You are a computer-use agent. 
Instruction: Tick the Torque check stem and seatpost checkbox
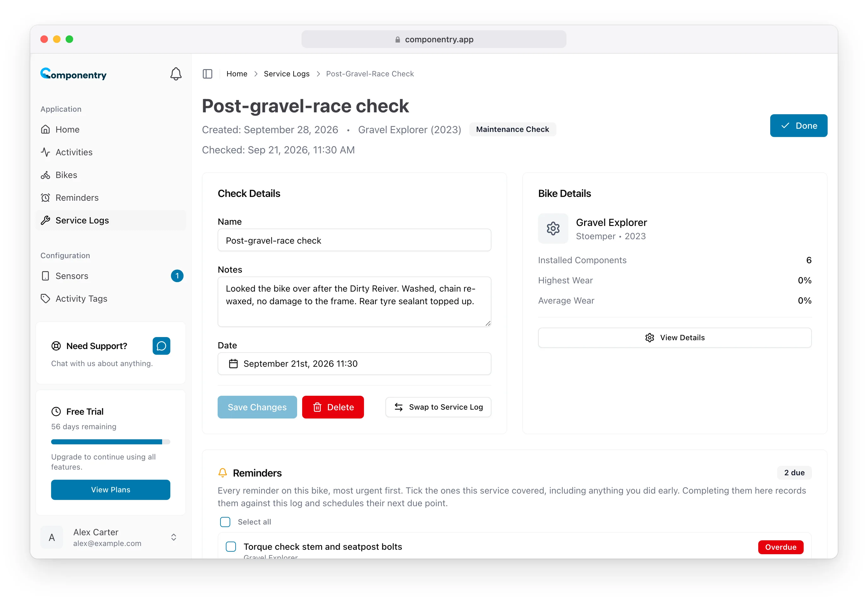click(231, 547)
